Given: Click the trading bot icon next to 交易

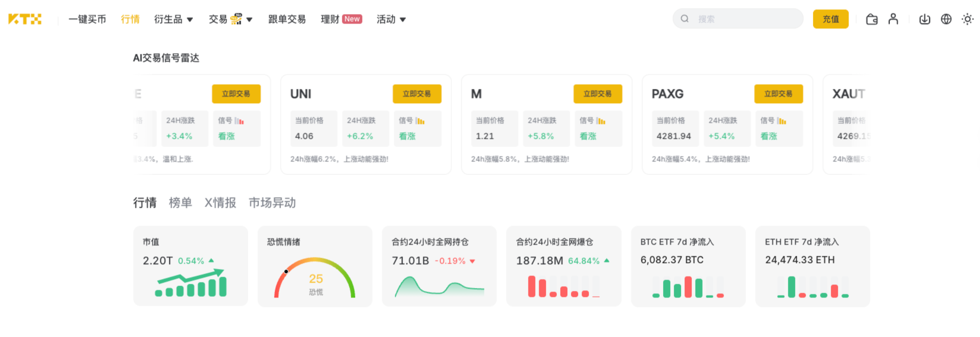Looking at the screenshot, I should pyautogui.click(x=236, y=19).
